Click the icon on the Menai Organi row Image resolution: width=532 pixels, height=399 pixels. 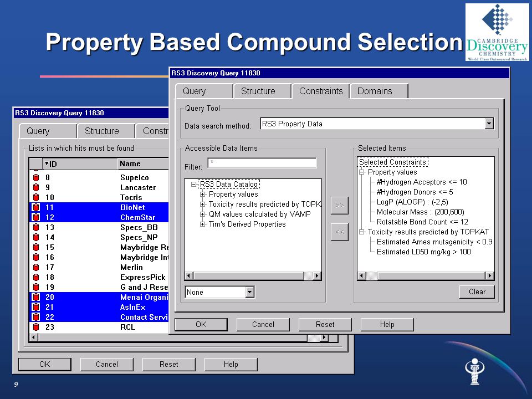35,297
